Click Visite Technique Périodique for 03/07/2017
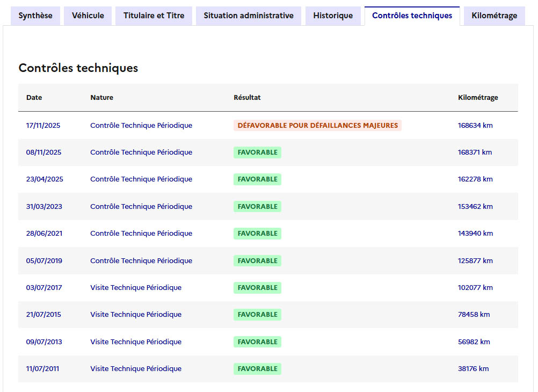Viewport: 538px width, 392px height. [135, 288]
